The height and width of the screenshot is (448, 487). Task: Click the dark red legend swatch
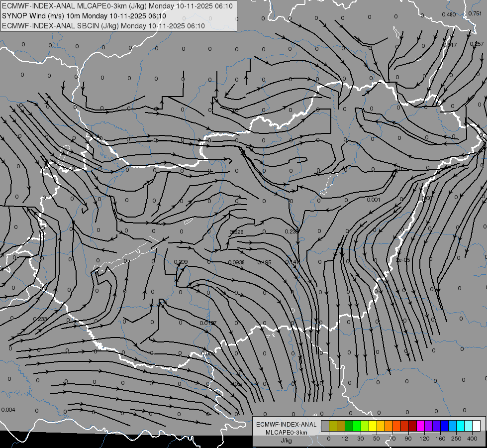pos(413,426)
